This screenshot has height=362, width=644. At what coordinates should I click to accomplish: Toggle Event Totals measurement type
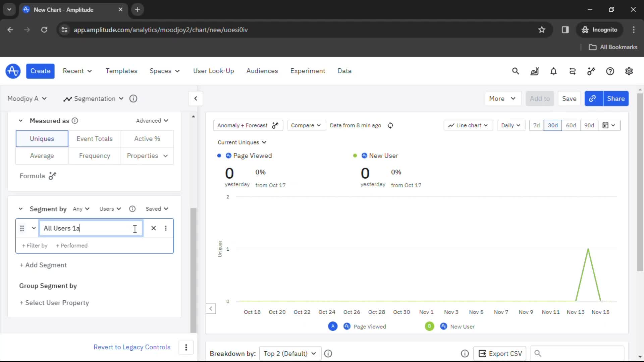tap(95, 139)
